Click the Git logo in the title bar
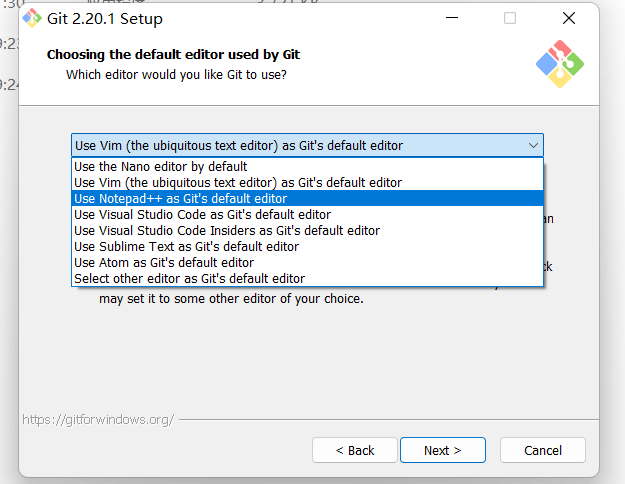Image resolution: width=625 pixels, height=484 pixels. (x=32, y=19)
